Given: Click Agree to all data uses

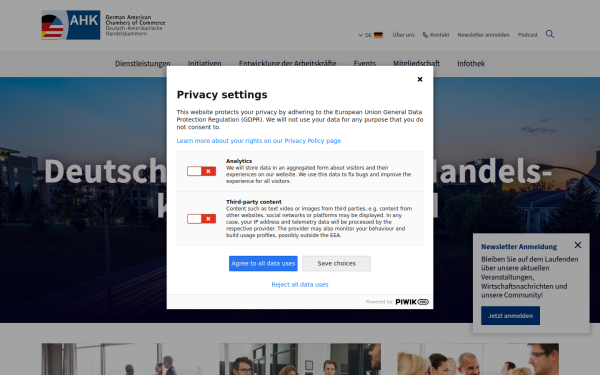Looking at the screenshot, I should point(263,263).
